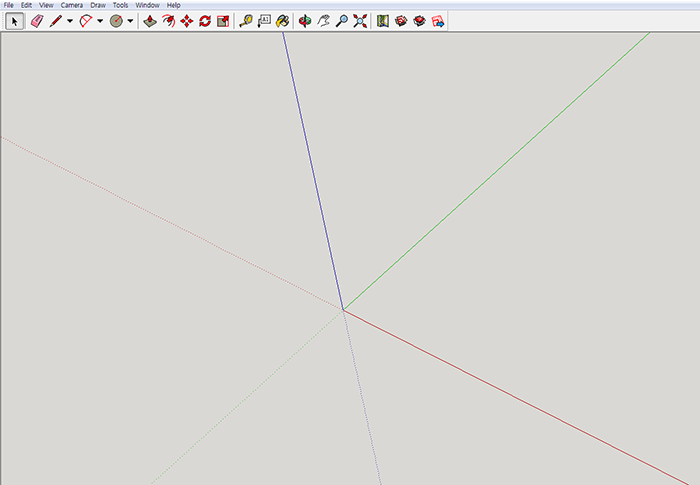The width and height of the screenshot is (700, 485).
Task: Open the Edit menu
Action: (26, 5)
